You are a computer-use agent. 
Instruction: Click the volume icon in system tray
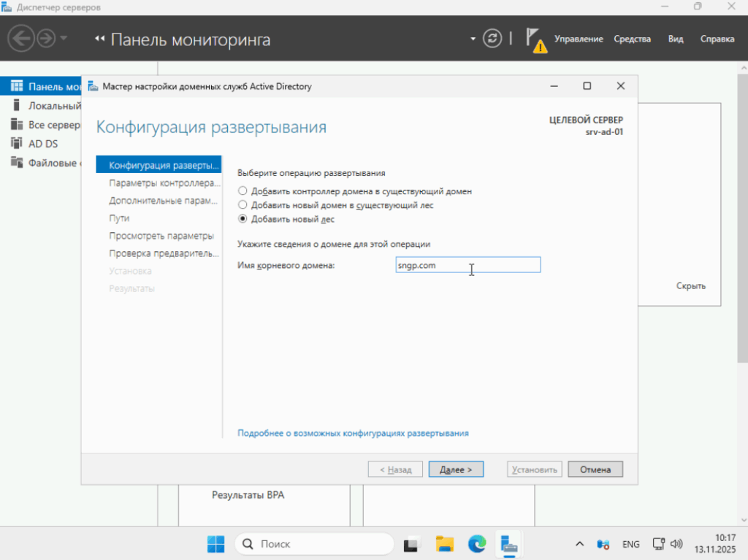point(676,544)
